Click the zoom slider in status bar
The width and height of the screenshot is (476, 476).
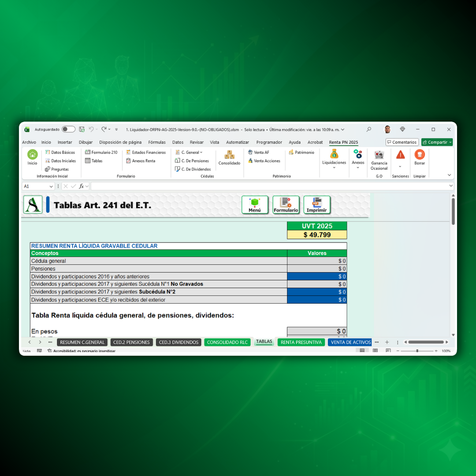417,351
